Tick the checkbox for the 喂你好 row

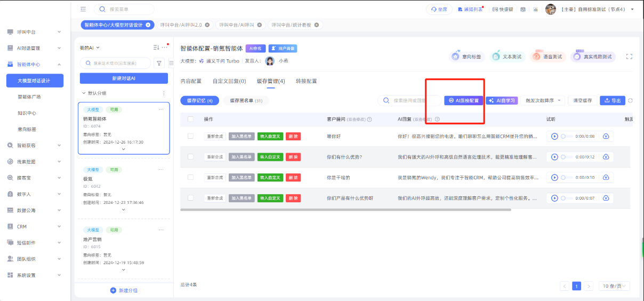point(190,137)
